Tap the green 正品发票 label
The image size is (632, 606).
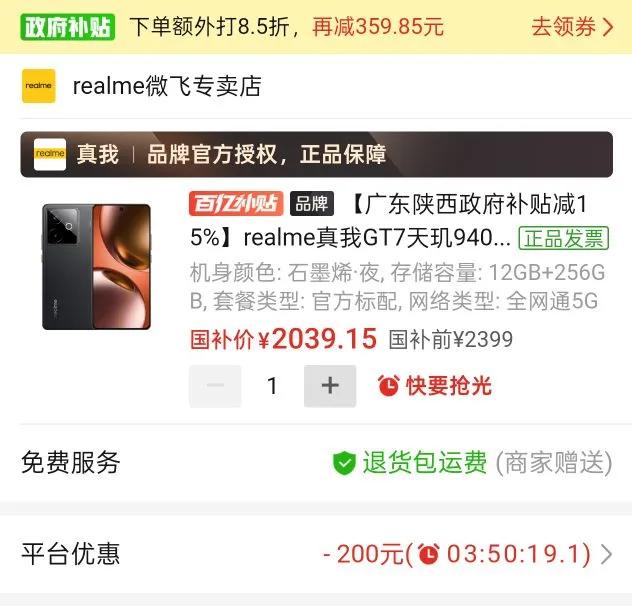pyautogui.click(x=563, y=238)
